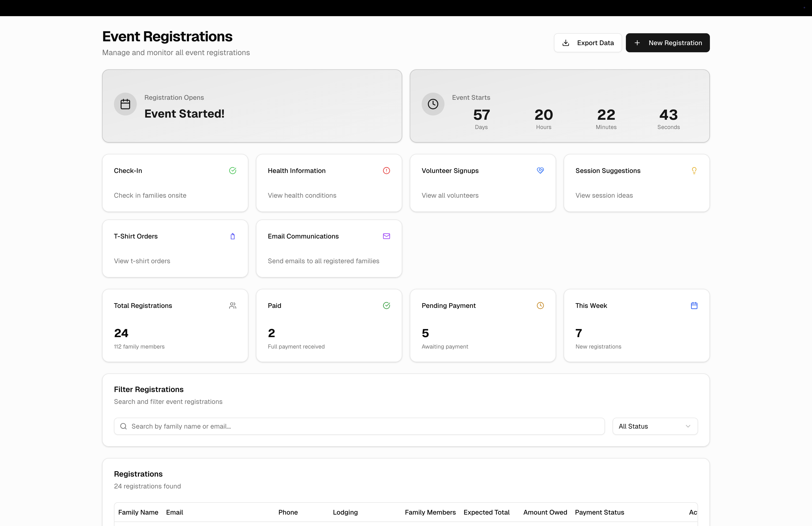The image size is (812, 526).
Task: Open the Volunteer Signups card
Action: pos(483,183)
